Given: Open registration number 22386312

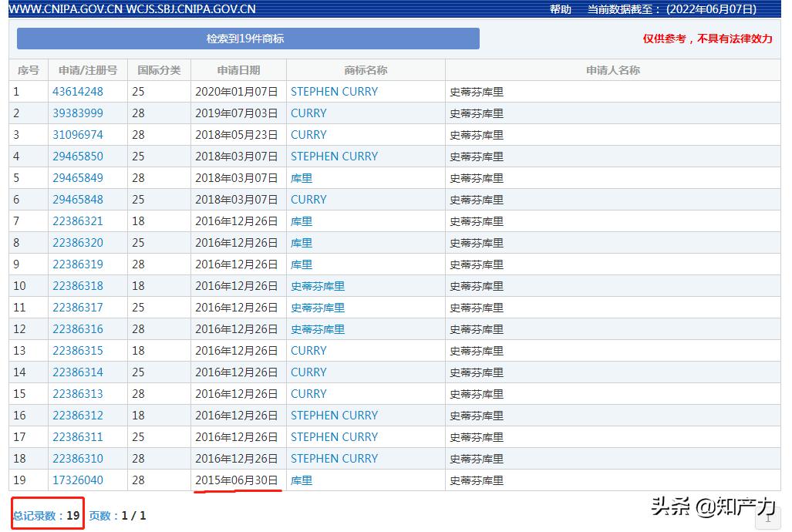Looking at the screenshot, I should coord(78,416).
